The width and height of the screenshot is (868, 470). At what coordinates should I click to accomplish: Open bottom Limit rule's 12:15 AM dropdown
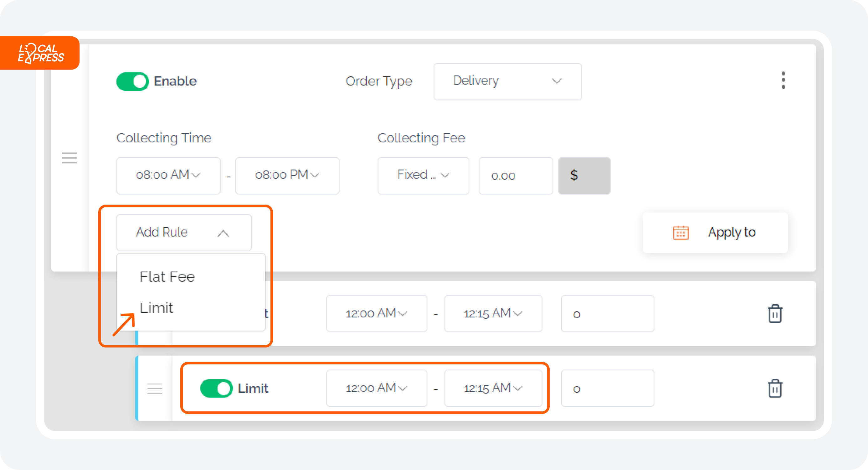pos(493,388)
